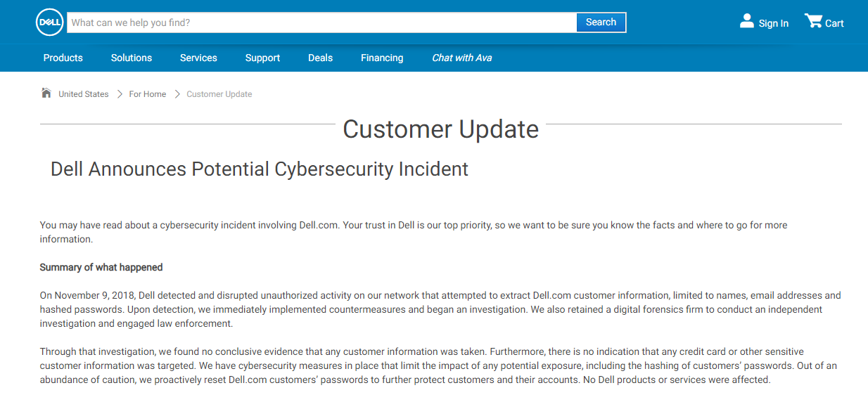The height and width of the screenshot is (402, 868).
Task: Go to Cart text link
Action: point(834,23)
